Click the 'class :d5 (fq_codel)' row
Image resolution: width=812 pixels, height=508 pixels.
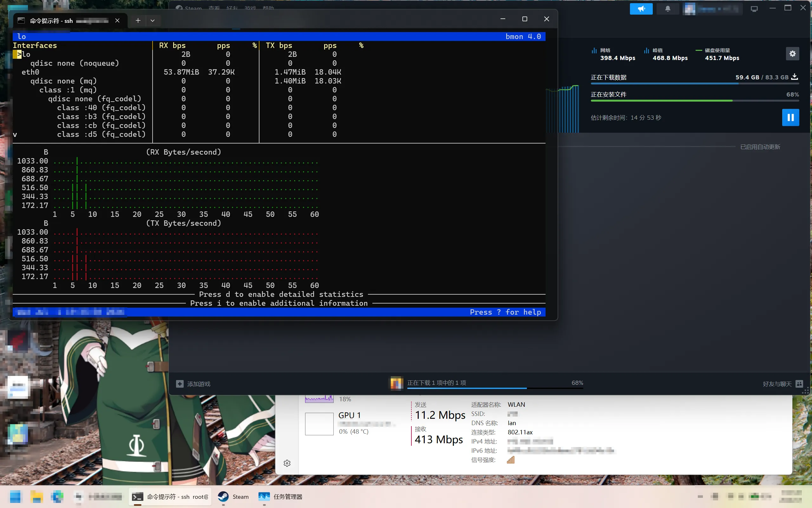pos(101,134)
